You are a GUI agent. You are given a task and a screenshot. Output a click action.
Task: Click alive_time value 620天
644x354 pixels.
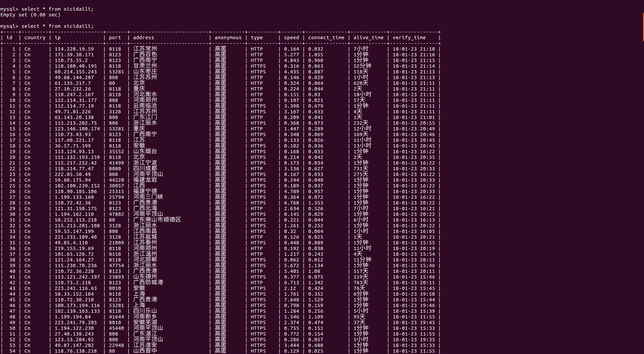pyautogui.click(x=361, y=83)
